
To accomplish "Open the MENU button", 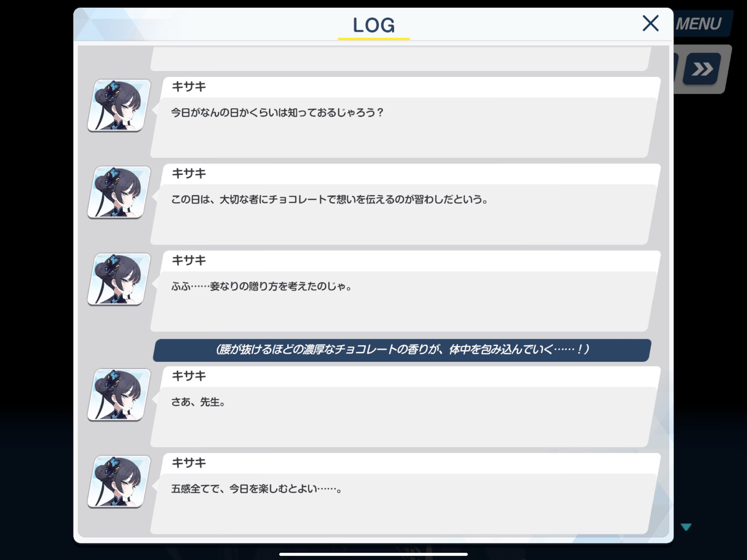I will 700,24.
